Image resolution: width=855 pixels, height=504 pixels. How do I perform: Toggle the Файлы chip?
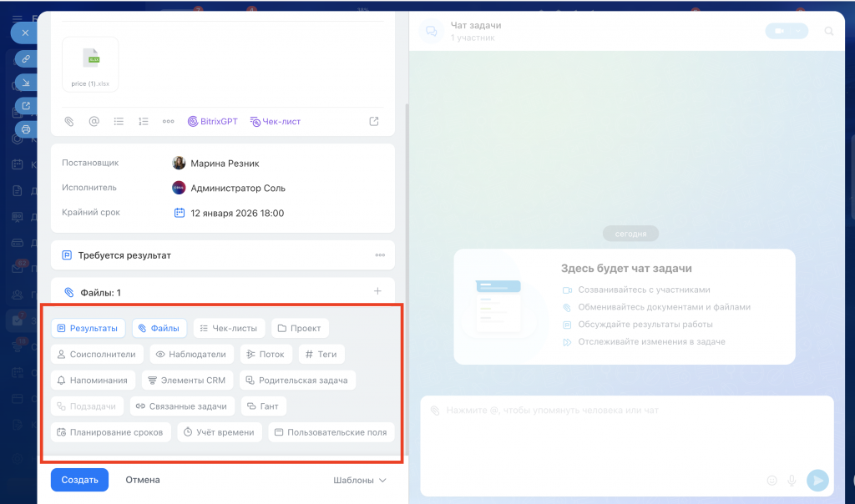159,329
